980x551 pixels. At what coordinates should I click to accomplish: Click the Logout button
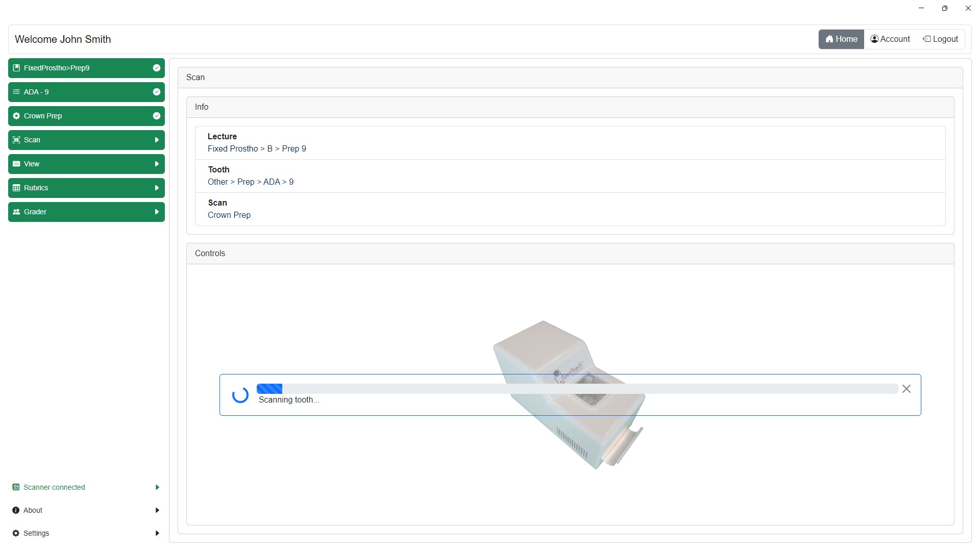(x=940, y=39)
